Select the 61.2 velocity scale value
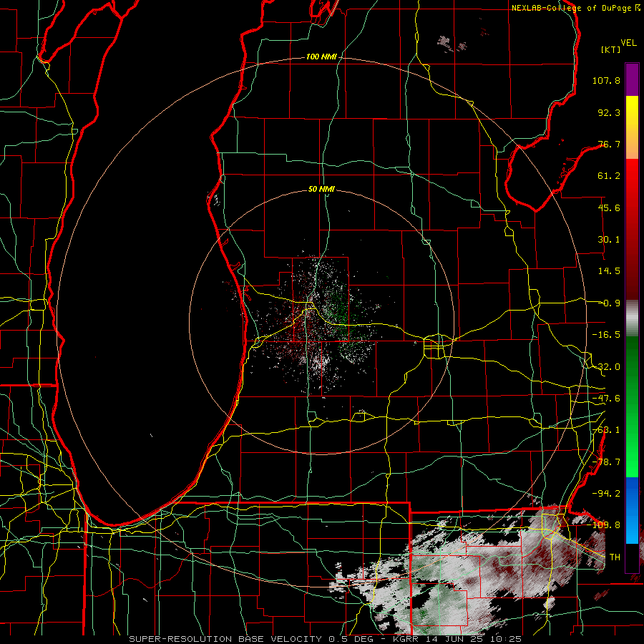This screenshot has width=644, height=644. [x=609, y=176]
